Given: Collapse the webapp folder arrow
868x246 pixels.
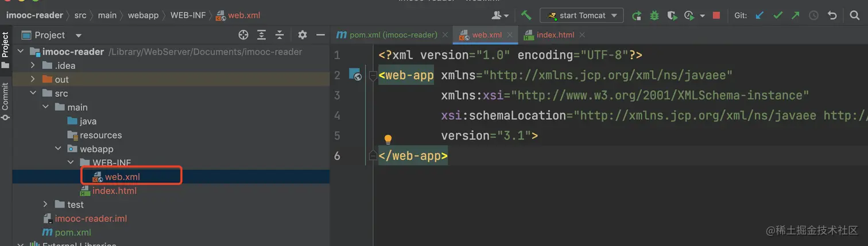Looking at the screenshot, I should click(x=58, y=149).
